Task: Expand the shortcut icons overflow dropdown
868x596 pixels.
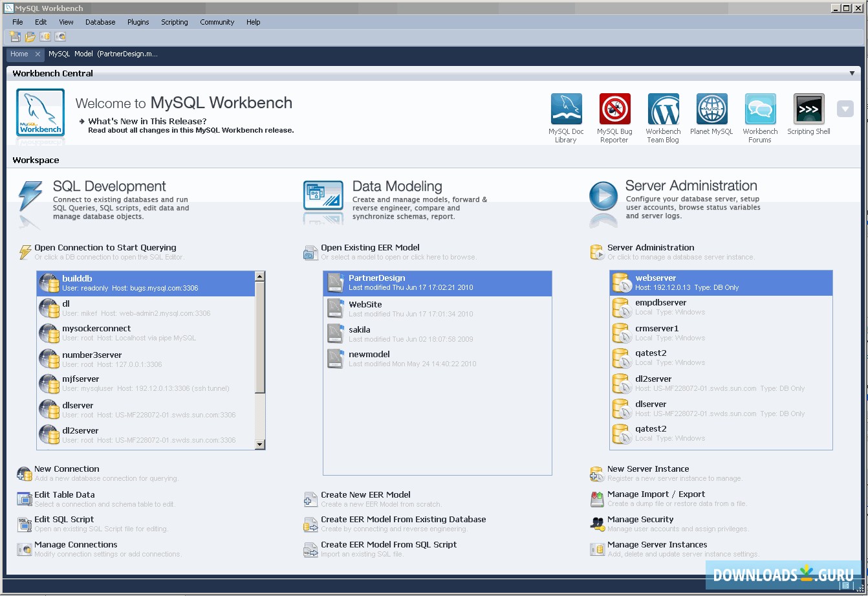Action: 845,109
